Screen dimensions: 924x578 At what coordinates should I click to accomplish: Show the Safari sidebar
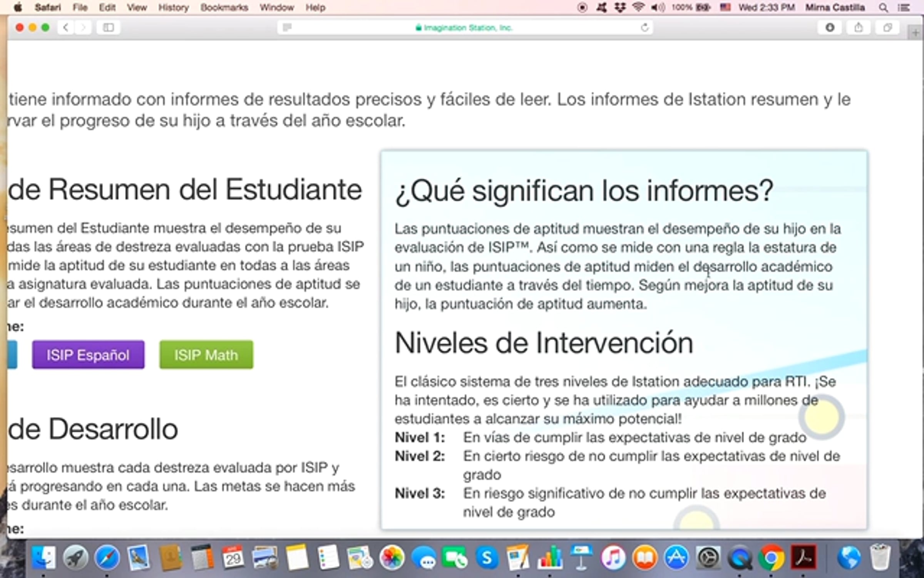(109, 27)
